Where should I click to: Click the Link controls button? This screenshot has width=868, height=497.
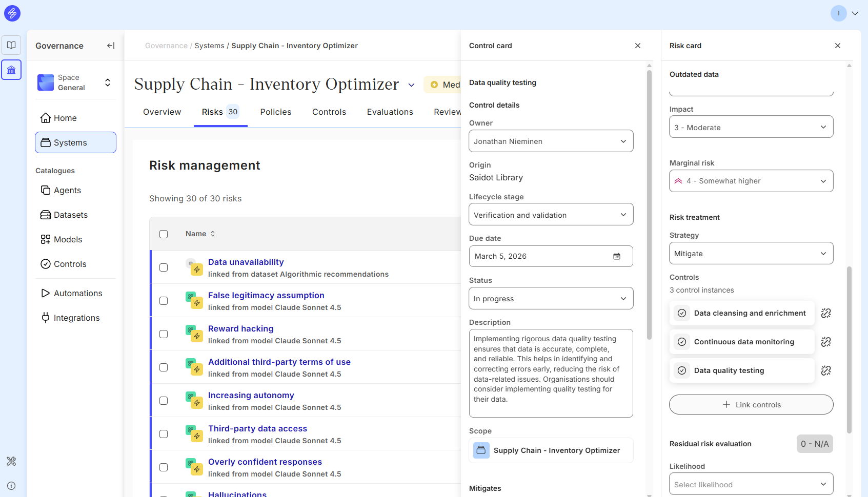[x=751, y=405]
